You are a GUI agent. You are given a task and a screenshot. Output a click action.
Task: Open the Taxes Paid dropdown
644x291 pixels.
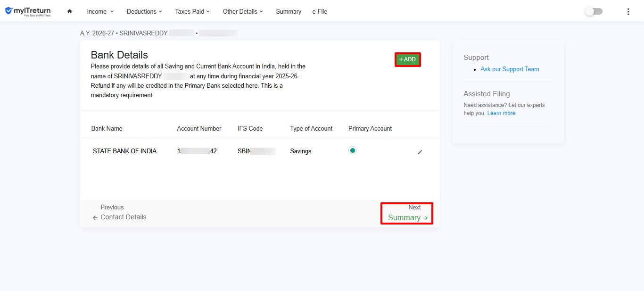[x=192, y=11]
